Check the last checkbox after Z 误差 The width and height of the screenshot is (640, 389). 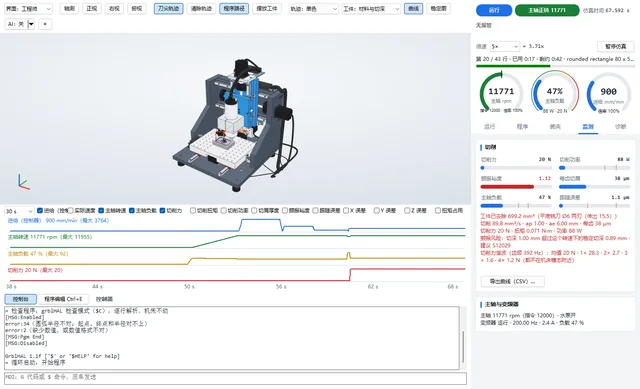(438, 211)
